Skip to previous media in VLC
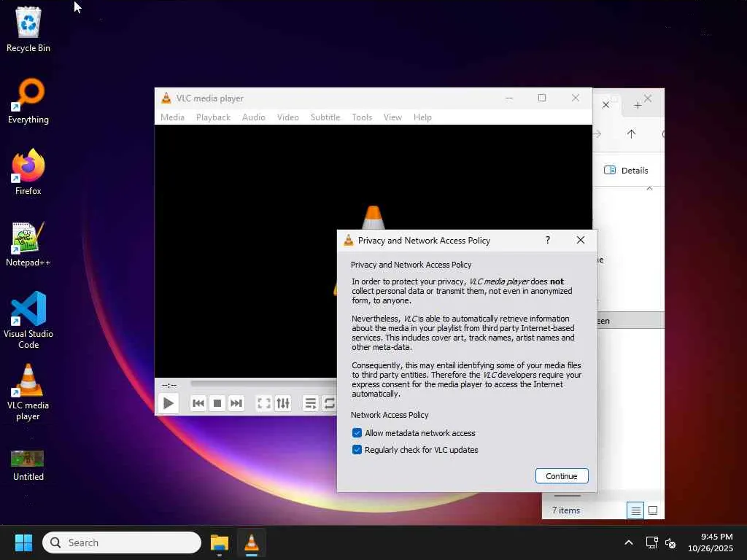The height and width of the screenshot is (560, 747). (x=198, y=403)
